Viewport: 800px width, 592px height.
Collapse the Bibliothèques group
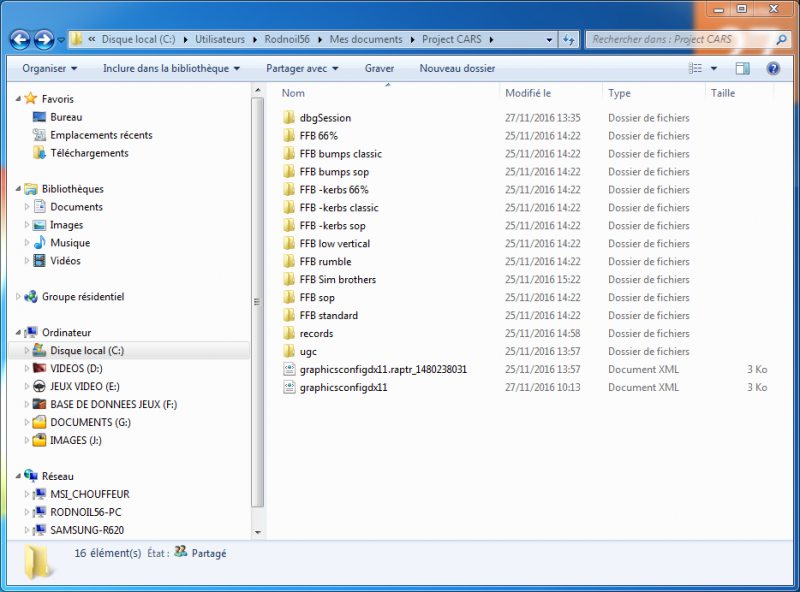coord(18,188)
